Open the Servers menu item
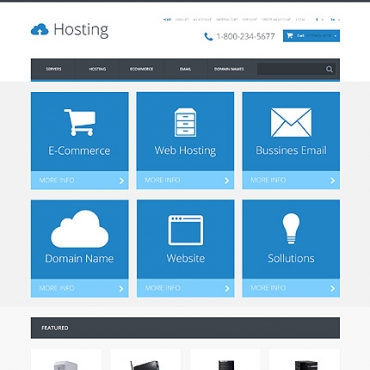370x370 pixels. tap(53, 69)
